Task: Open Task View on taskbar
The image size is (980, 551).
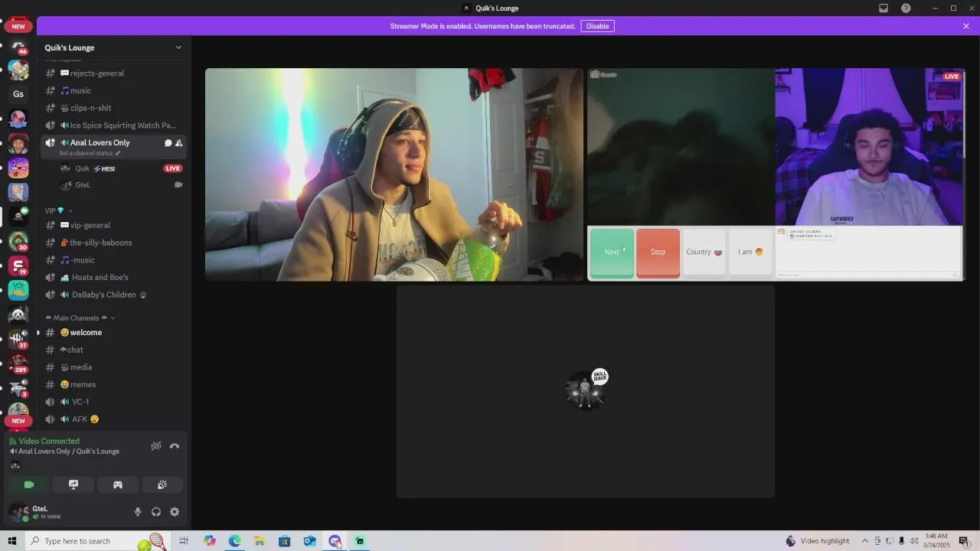Action: [184, 541]
